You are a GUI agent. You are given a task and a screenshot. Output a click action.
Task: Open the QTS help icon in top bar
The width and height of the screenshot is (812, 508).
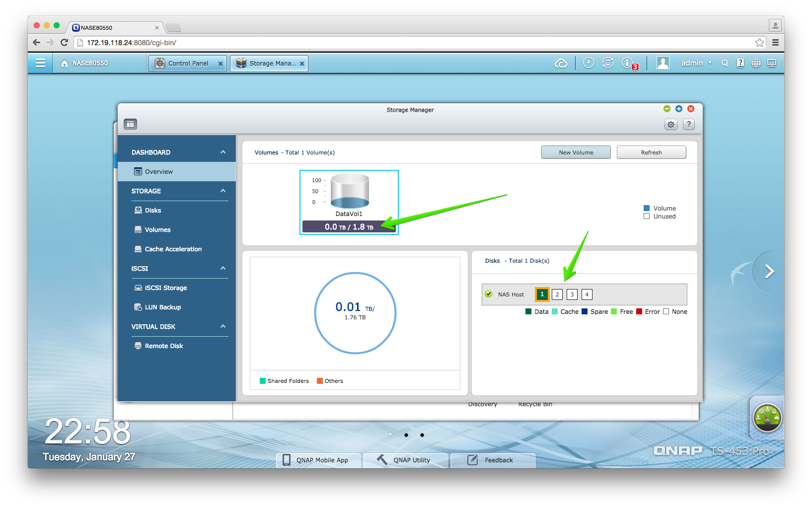pos(740,63)
